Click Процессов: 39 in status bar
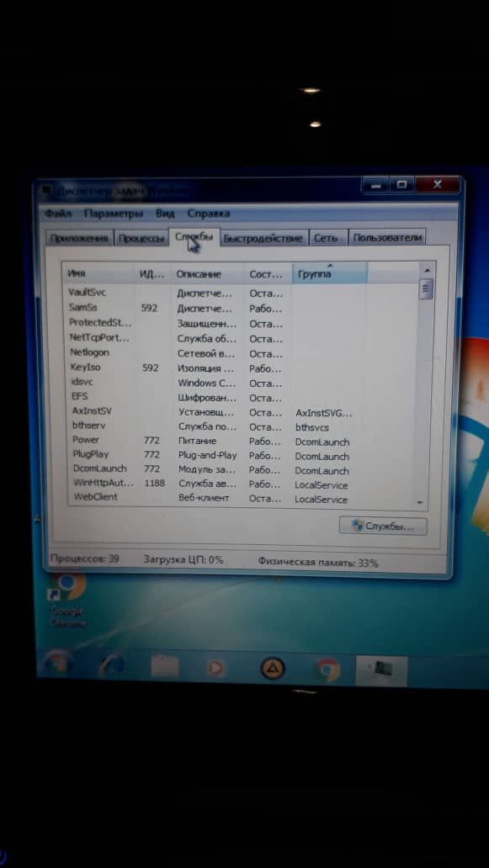The height and width of the screenshot is (868, 489). [x=85, y=559]
